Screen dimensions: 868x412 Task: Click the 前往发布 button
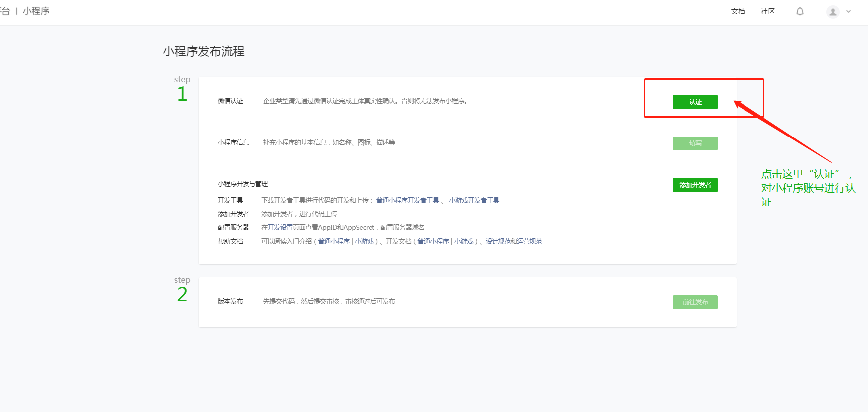click(x=695, y=302)
